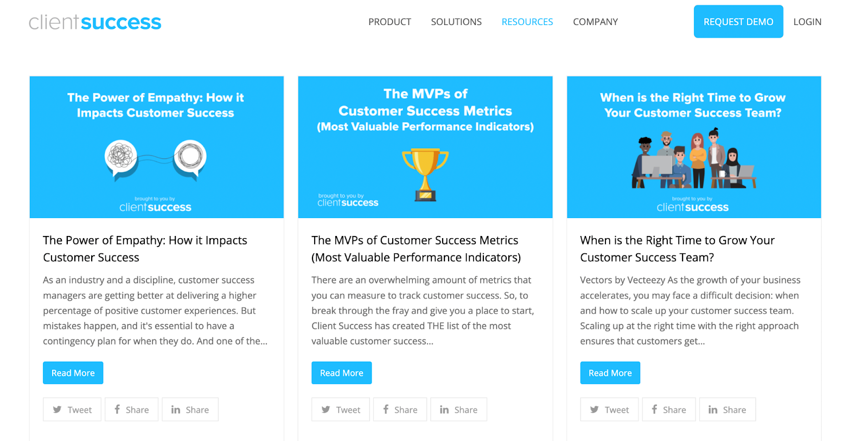Click the LOGIN link
The image size is (868, 441).
coord(807,22)
